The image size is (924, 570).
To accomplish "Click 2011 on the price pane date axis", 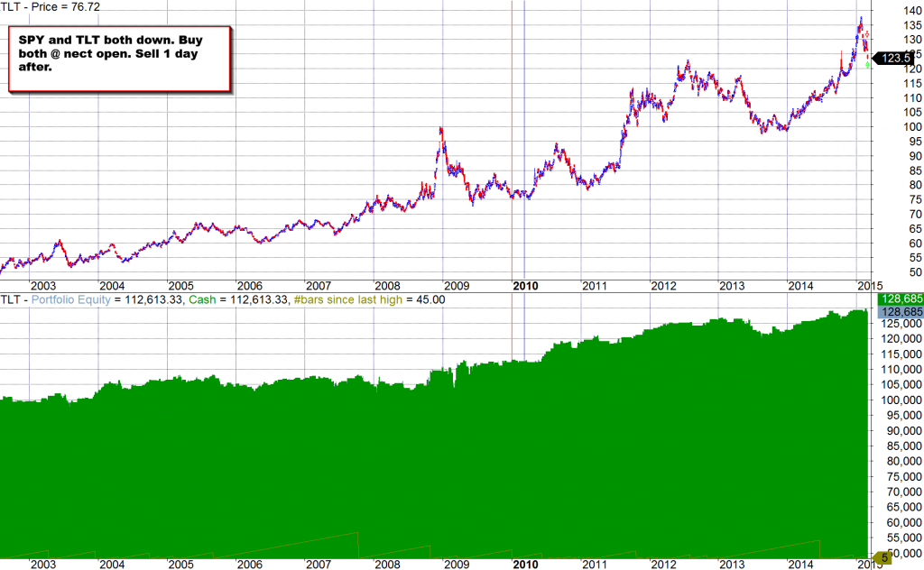I will [595, 286].
